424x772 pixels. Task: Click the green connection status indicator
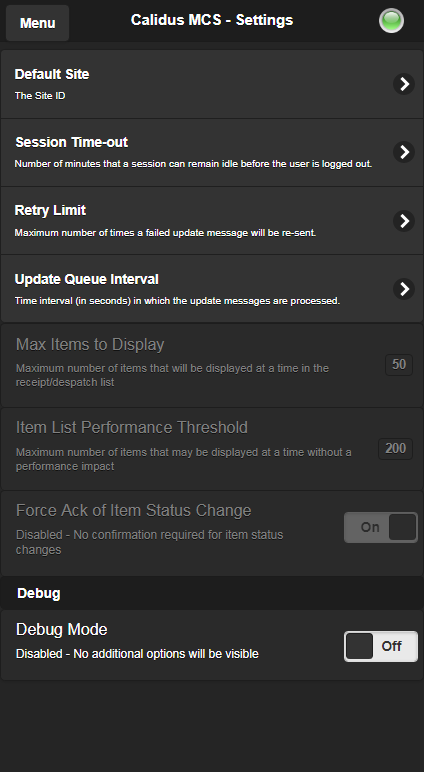[x=391, y=21]
